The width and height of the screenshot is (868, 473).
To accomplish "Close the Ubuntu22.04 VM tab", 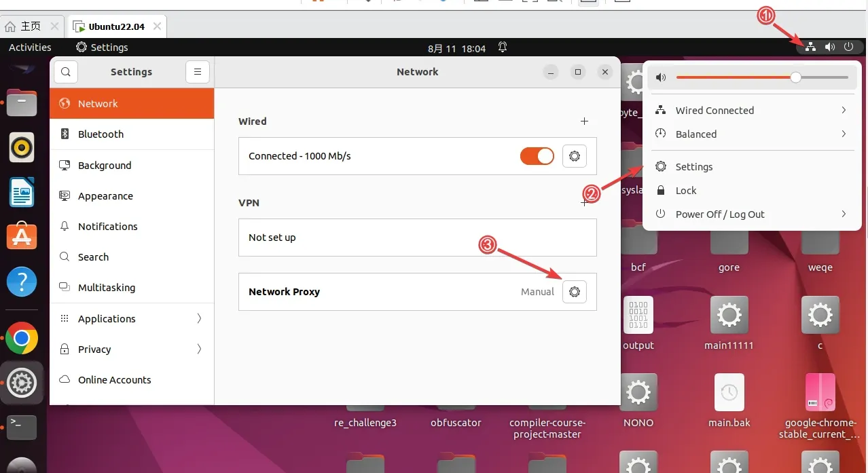I will coord(158,26).
